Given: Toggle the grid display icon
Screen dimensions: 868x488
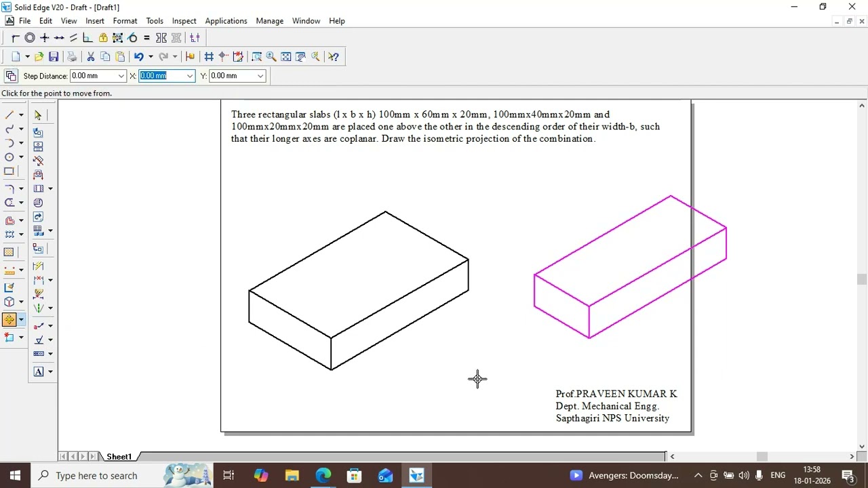Looking at the screenshot, I should tap(209, 57).
